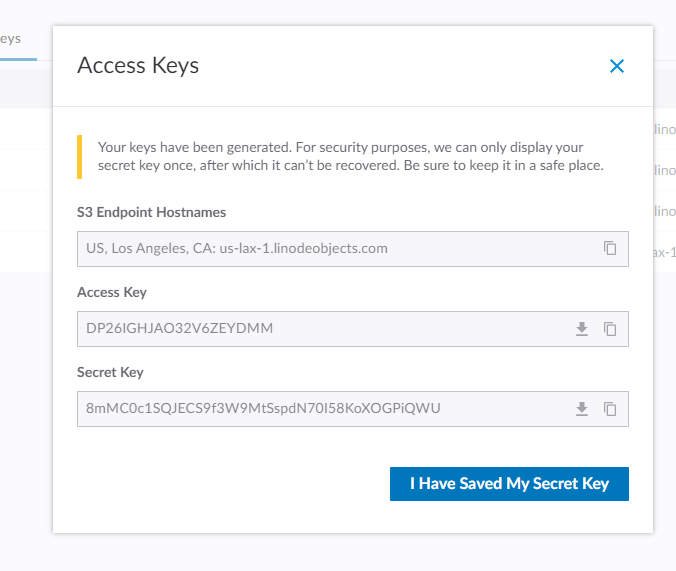This screenshot has height=571, width=676.
Task: Click the Access Key field label
Action: coord(112,292)
